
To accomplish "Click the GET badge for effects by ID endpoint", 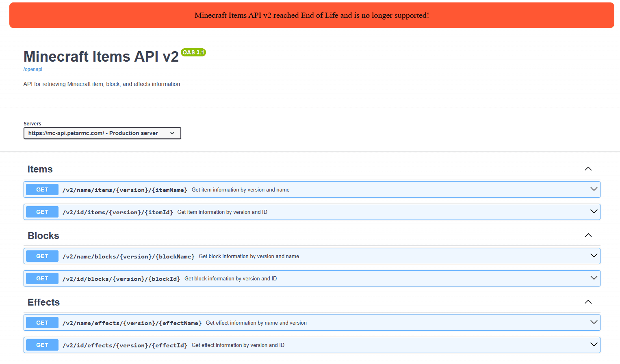I will pyautogui.click(x=42, y=345).
